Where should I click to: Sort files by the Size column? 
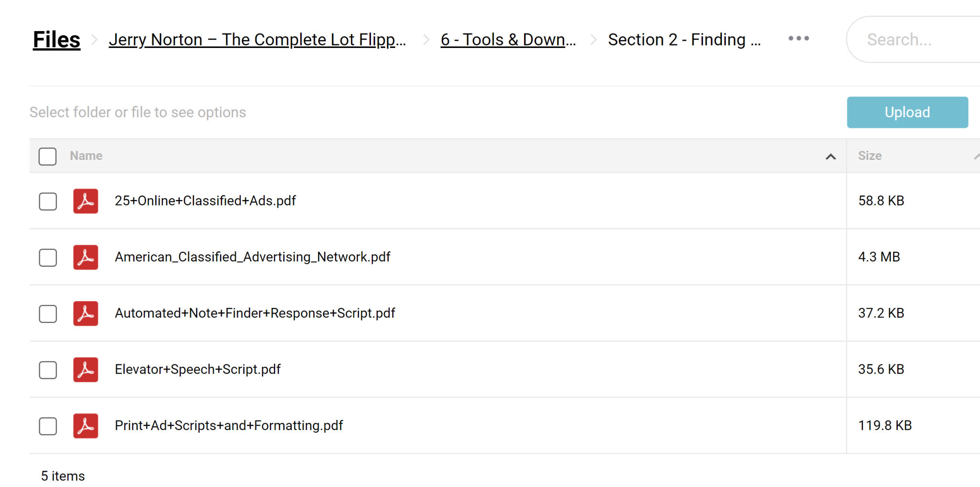coord(869,156)
